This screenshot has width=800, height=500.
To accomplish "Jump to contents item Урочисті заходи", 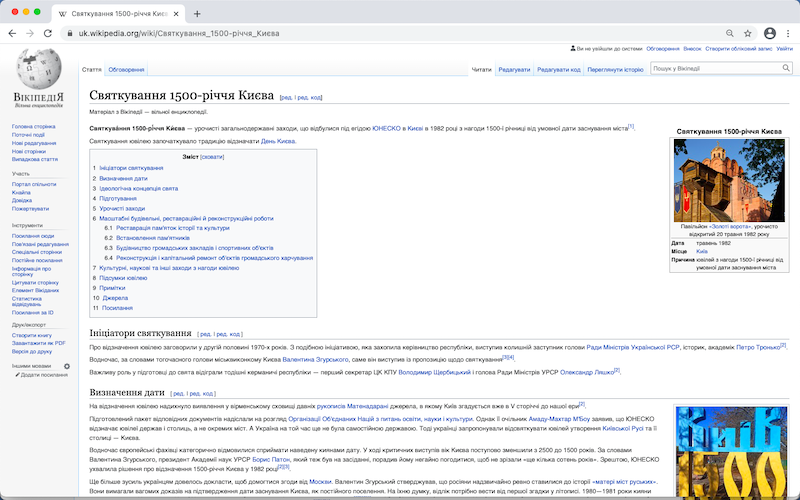I will pos(122,208).
